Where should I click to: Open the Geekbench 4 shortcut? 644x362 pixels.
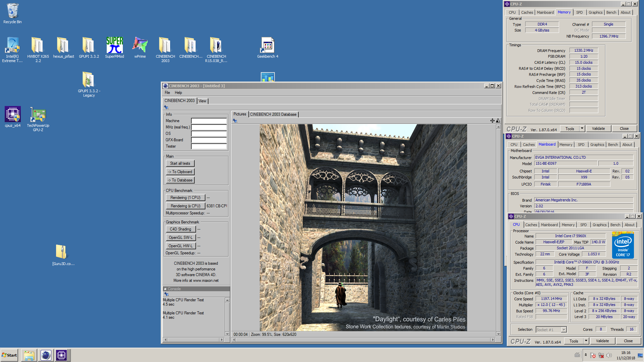click(x=267, y=48)
